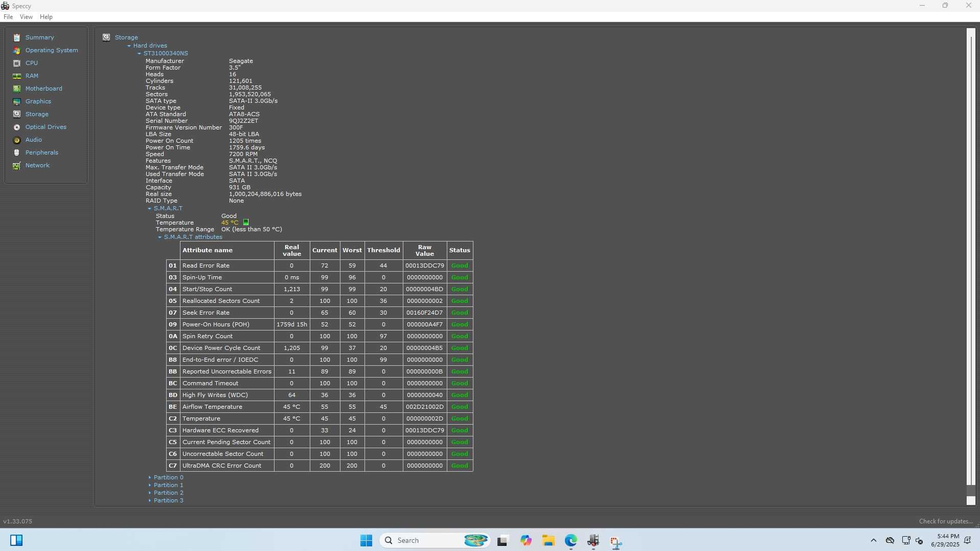Click the Windows taskbar Search box
This screenshot has height=551, width=980.
[435, 540]
